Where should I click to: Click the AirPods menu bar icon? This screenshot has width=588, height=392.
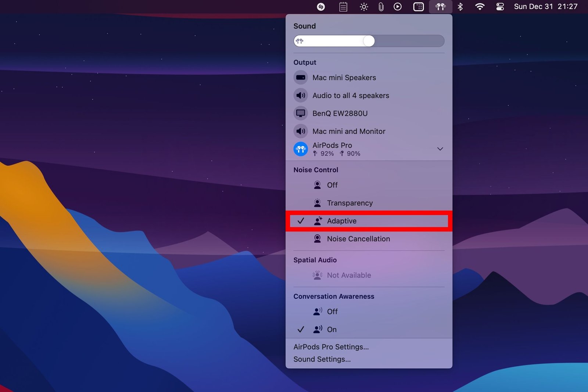pos(440,7)
